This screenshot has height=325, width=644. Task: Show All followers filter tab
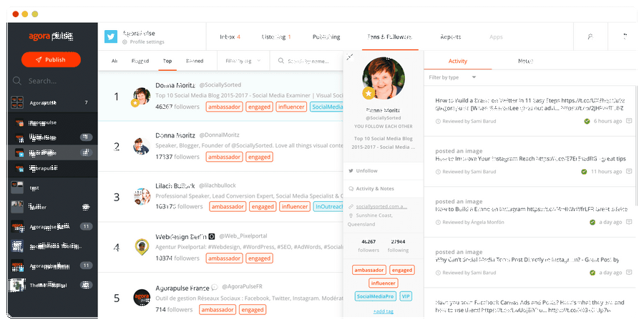pos(114,61)
